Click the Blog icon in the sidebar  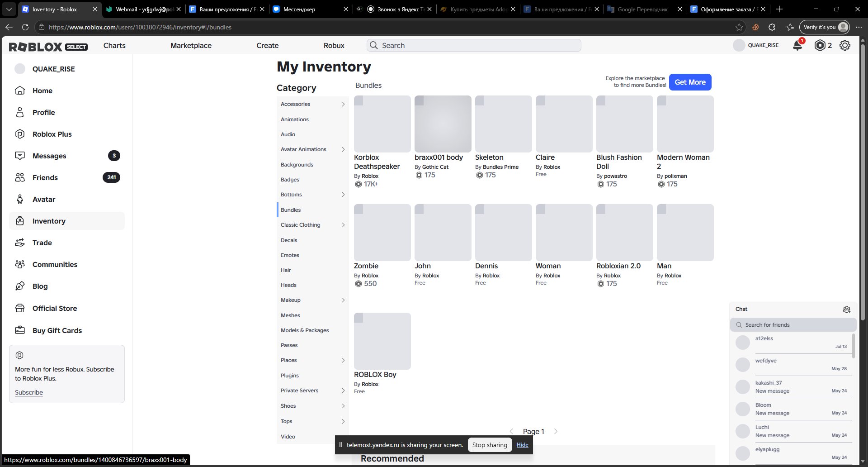[x=20, y=286]
